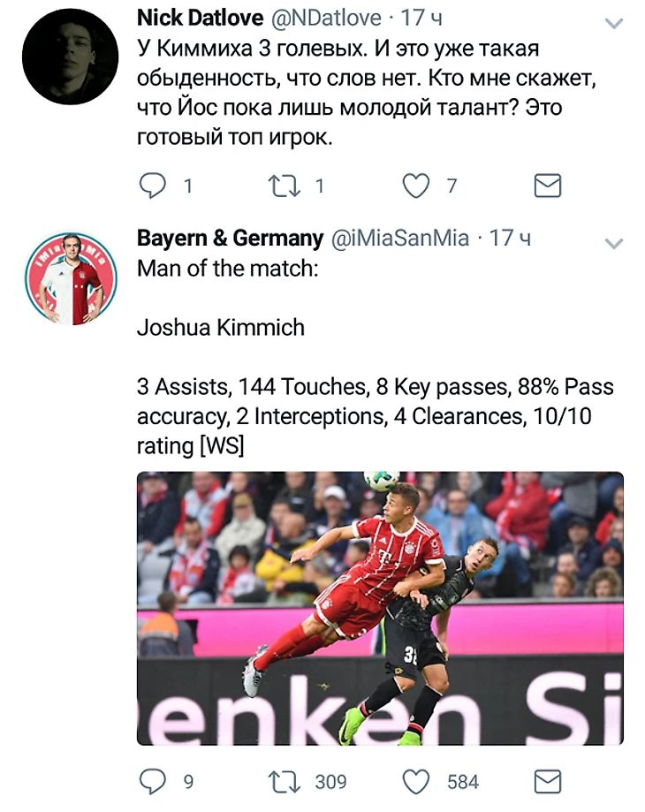This screenshot has width=645, height=812.
Task: Share the Bayern & Germany tweet by message
Action: pos(548,781)
